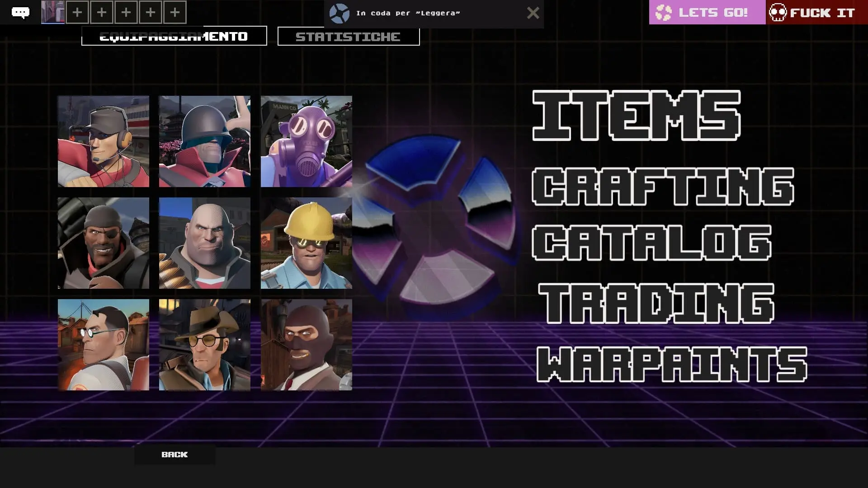
Task: Switch to the Equipaggiamento tab
Action: [174, 36]
